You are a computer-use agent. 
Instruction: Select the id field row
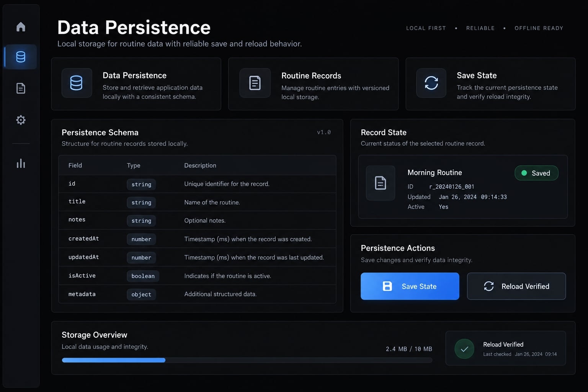(197, 184)
